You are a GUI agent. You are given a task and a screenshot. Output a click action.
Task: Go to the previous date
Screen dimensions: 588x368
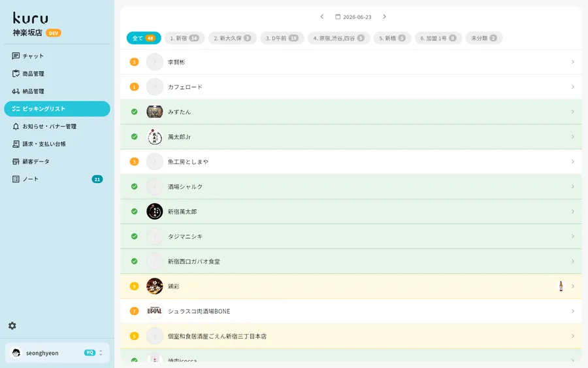tap(321, 16)
